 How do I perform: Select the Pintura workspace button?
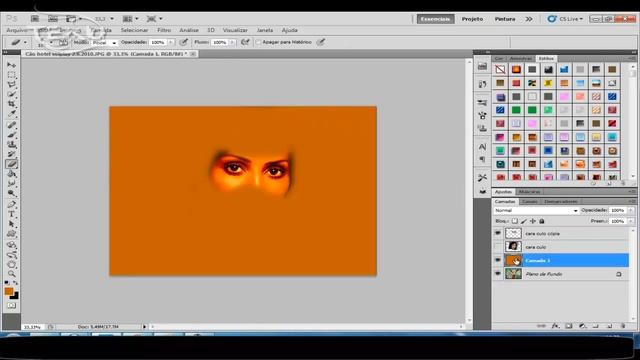[x=505, y=19]
